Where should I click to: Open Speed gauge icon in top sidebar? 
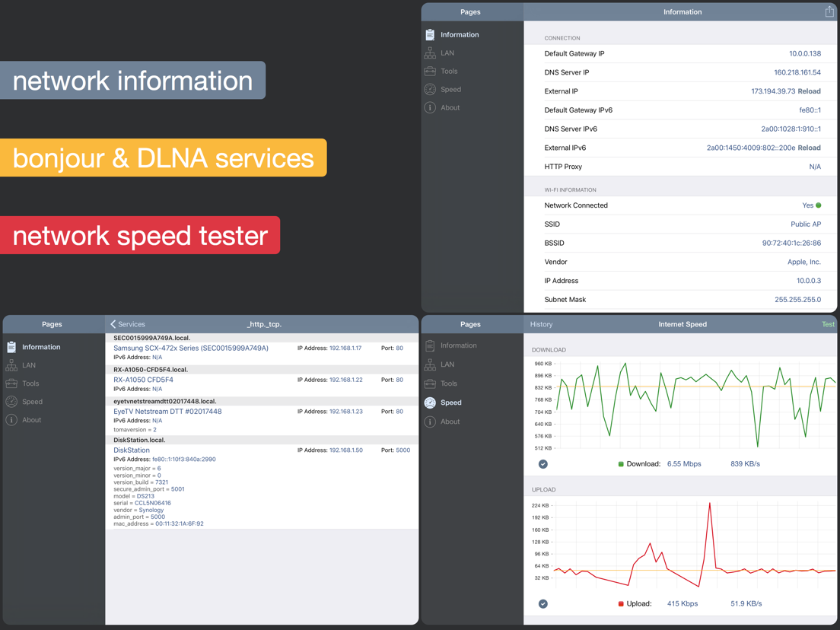(430, 90)
